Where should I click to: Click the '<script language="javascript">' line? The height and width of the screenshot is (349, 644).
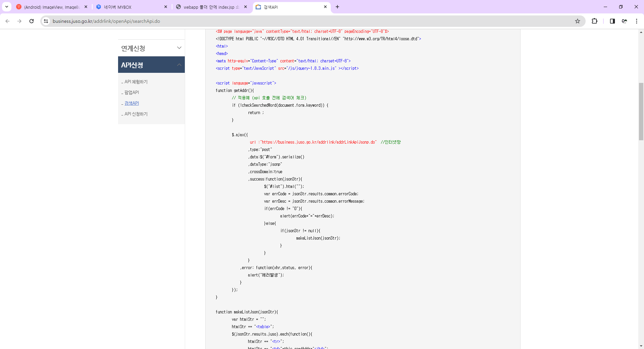tap(246, 83)
